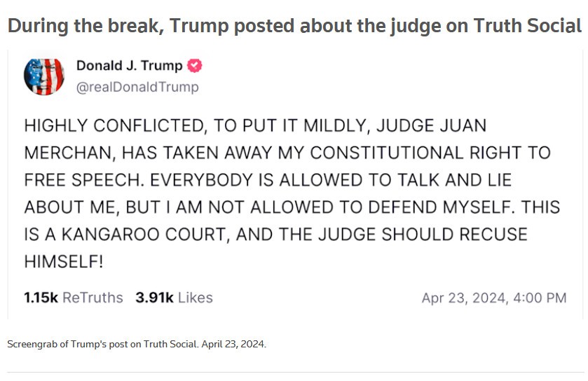The width and height of the screenshot is (588, 381).
Task: Click KANGAROO COURT in the post text
Action: tap(143, 235)
